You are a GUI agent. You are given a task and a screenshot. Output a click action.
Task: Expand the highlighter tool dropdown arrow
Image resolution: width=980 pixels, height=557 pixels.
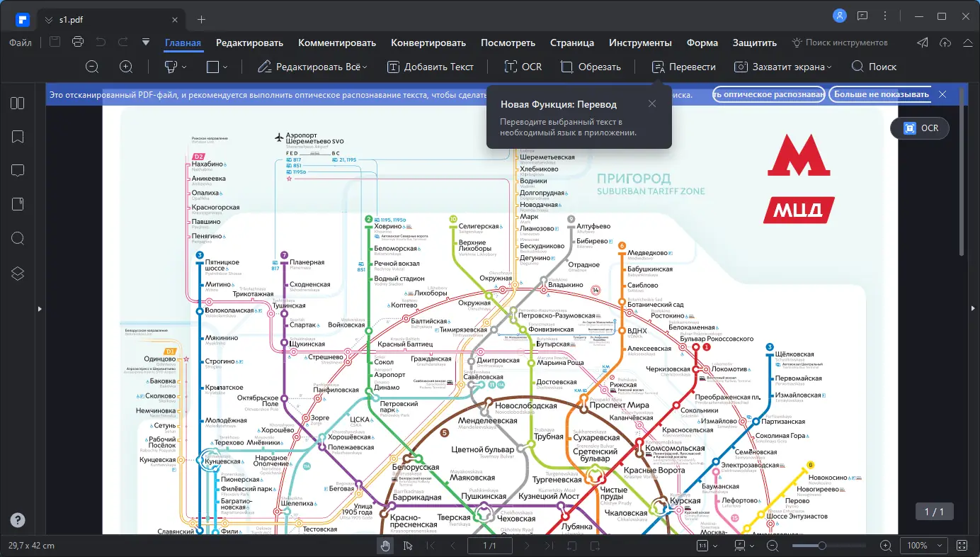tap(184, 67)
